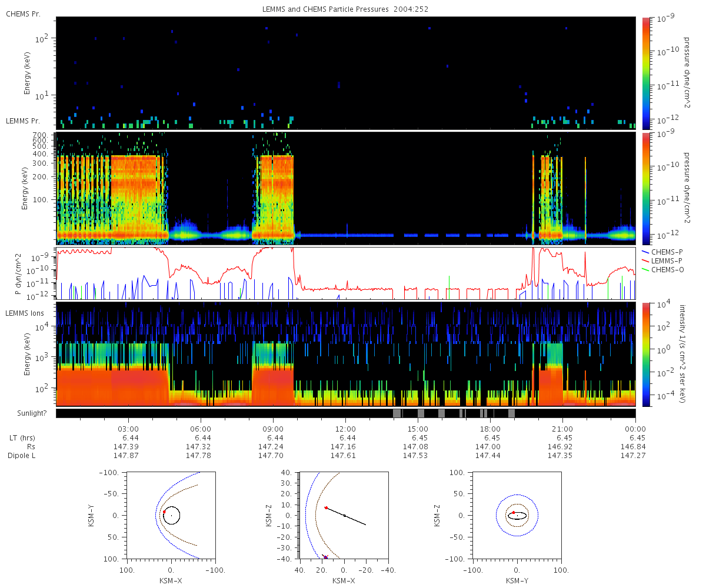The height and width of the screenshot is (588, 706).
Task: Click the 21:00 time axis tick label
Action: (x=563, y=429)
